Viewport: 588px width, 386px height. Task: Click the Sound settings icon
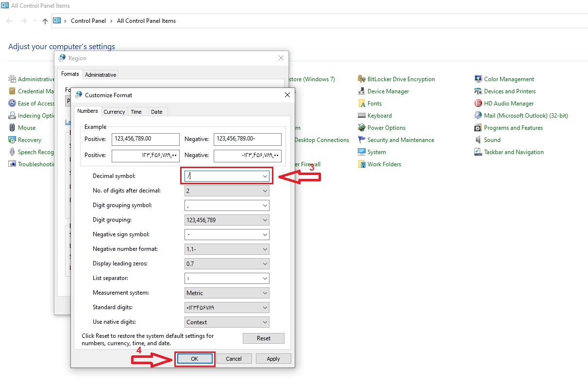point(478,140)
